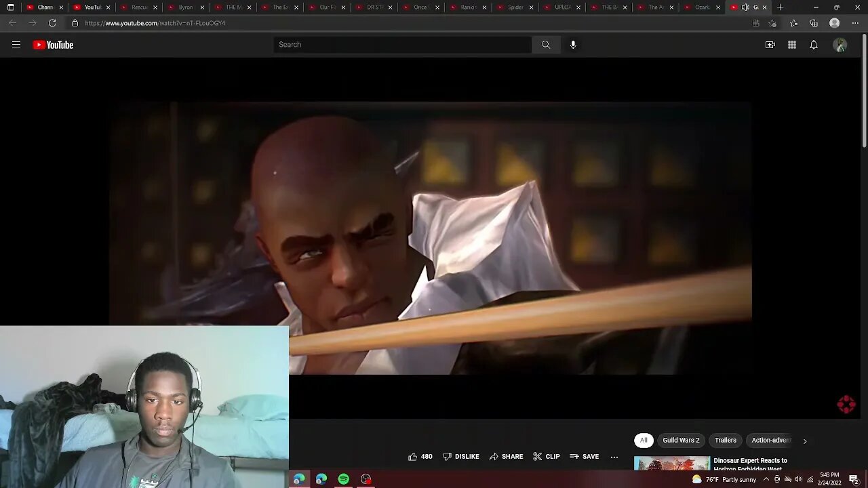Open the recording app taskbar icon
Image resolution: width=868 pixels, height=488 pixels.
click(366, 479)
